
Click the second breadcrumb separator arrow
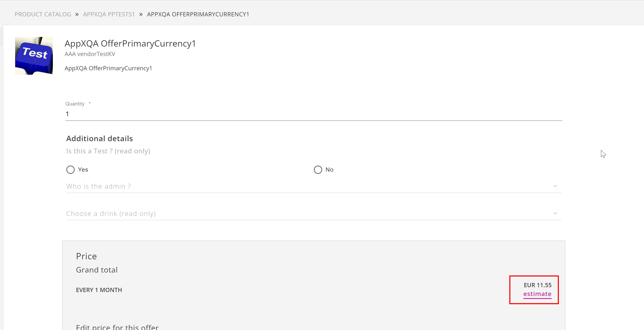pyautogui.click(x=141, y=14)
